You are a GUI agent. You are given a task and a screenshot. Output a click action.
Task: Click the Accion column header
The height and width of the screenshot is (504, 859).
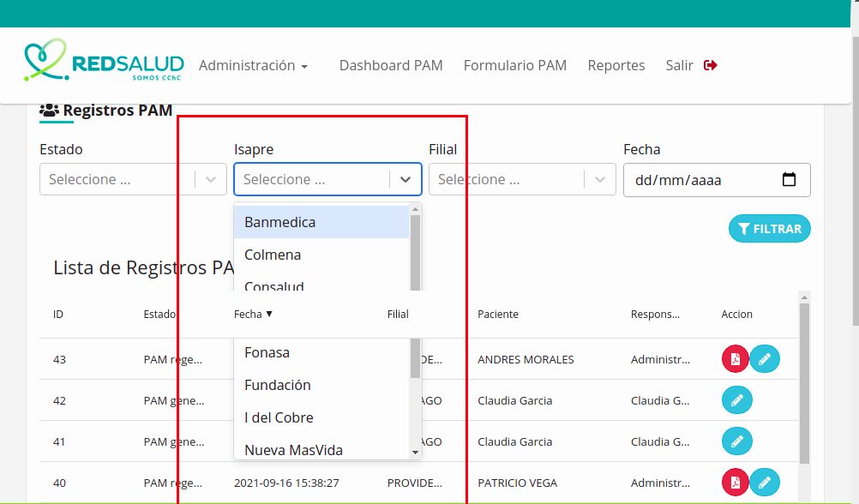click(736, 314)
